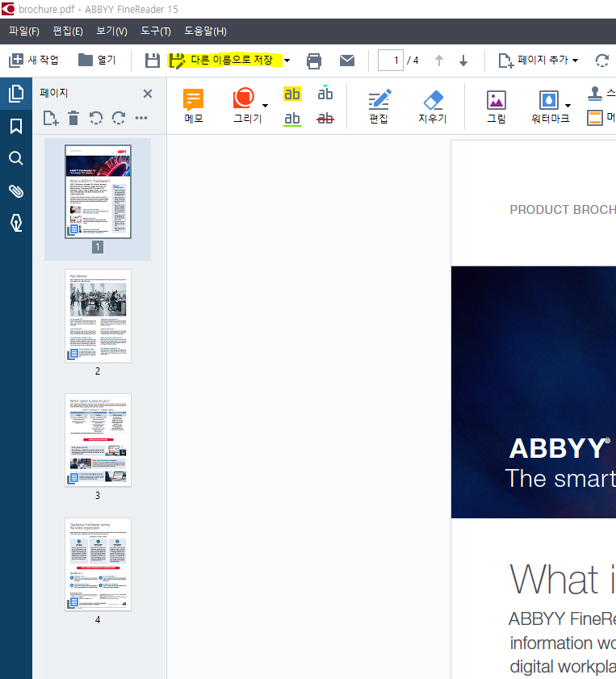Viewport: 616px width, 679px height.
Task: Click 'The smart' subtitle in banner
Action: point(560,479)
